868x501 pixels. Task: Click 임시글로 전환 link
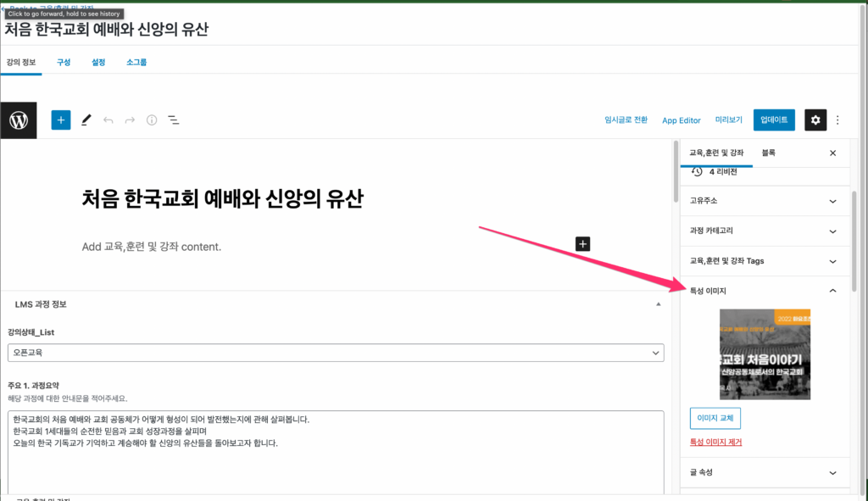[626, 120]
